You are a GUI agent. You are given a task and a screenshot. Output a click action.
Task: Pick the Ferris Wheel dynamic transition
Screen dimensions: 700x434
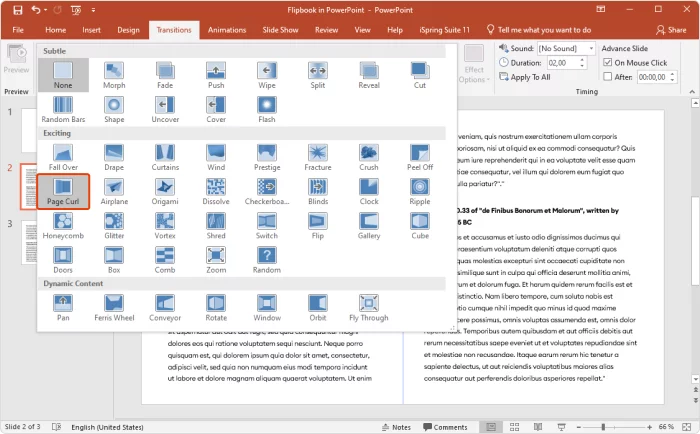pyautogui.click(x=114, y=306)
